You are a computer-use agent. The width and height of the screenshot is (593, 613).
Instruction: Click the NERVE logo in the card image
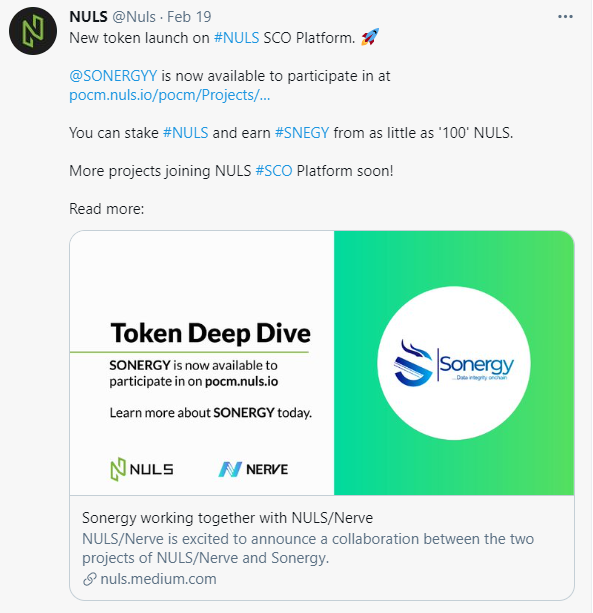click(253, 469)
